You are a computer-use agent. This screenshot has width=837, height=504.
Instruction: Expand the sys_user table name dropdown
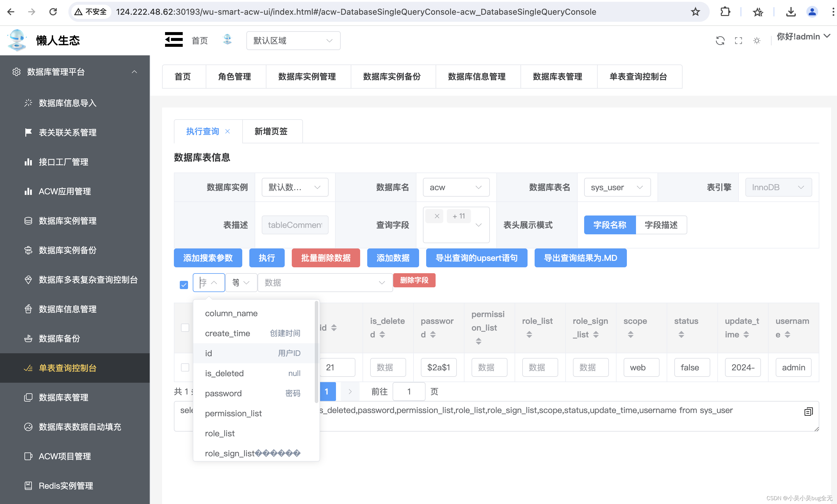617,187
